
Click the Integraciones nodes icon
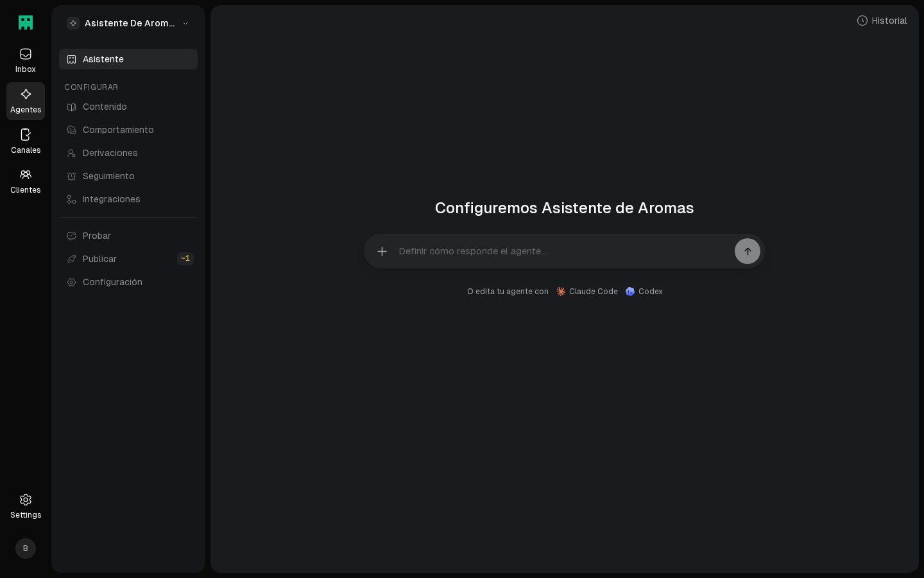tap(72, 199)
